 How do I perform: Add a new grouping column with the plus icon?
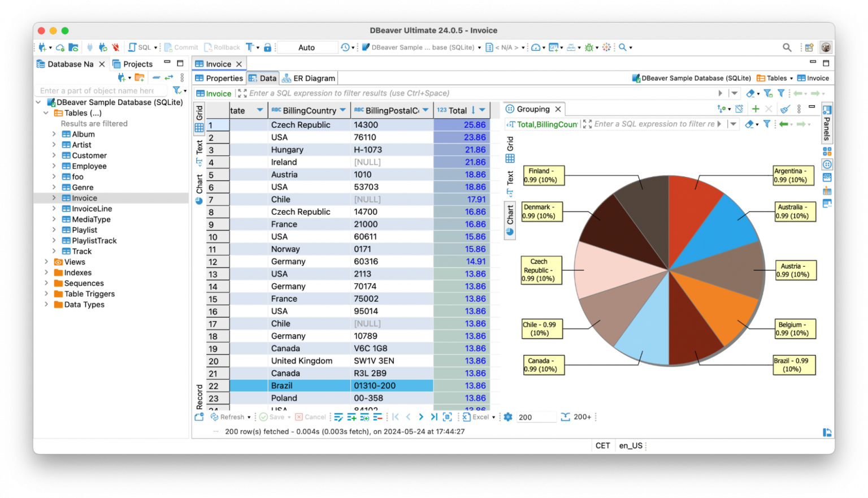[756, 109]
